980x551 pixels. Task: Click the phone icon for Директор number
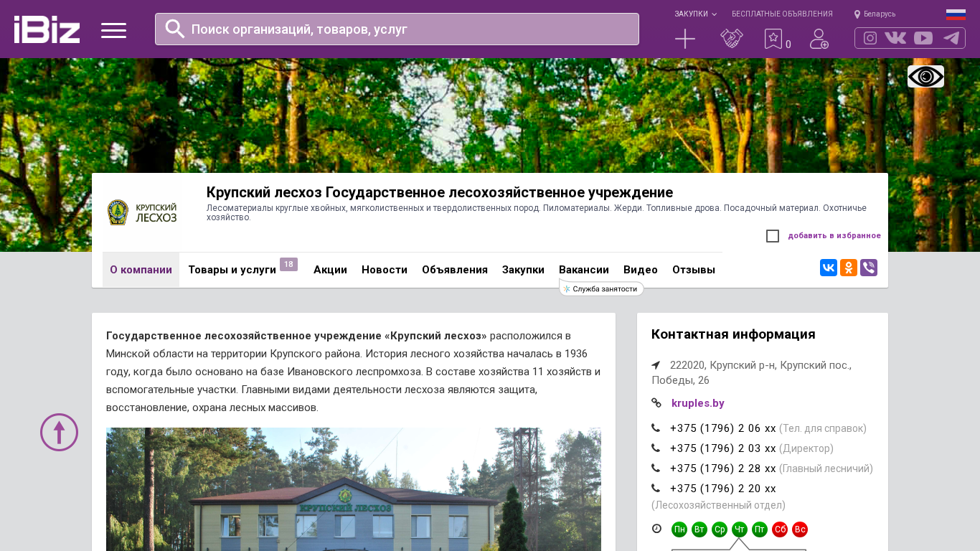(x=656, y=448)
